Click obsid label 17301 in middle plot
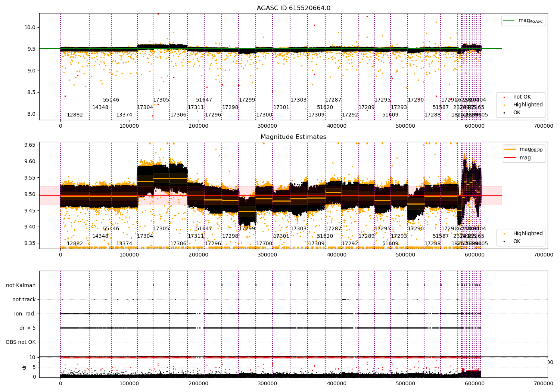Viewport: 560px width, 392px height. coord(281,236)
